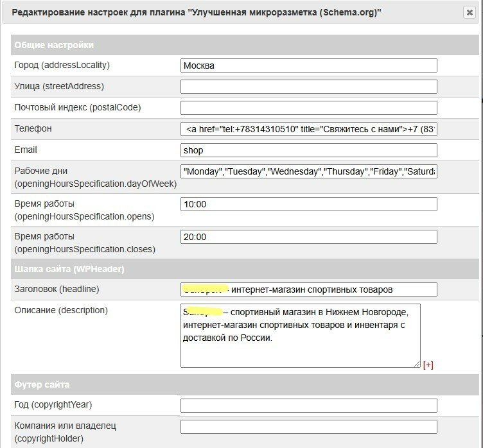The height and width of the screenshot is (448, 483).
Task: Select the closing time field 20:00
Action: (x=308, y=236)
